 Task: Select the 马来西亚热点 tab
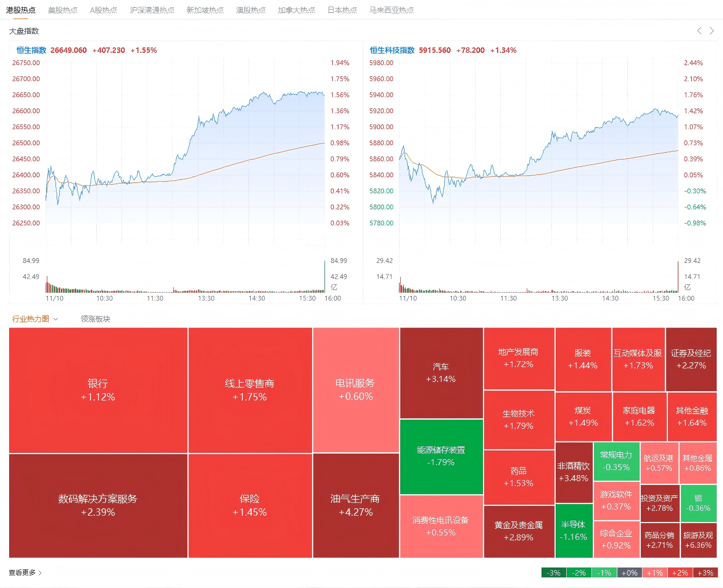[x=391, y=10]
